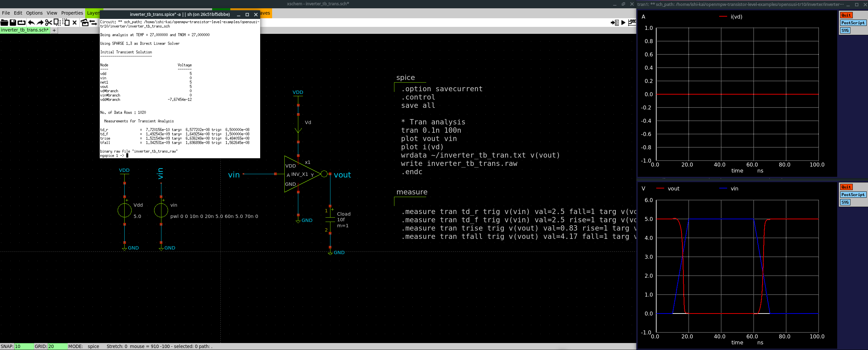Click Quit in the vout/vin plot window
Viewport: 868px width, 350px height.
coord(846,187)
